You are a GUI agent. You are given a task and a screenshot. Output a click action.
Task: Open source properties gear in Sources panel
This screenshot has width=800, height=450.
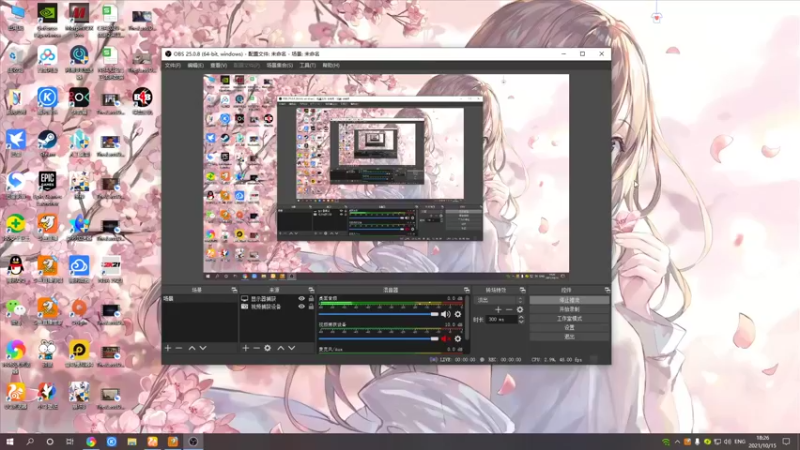[x=267, y=348]
